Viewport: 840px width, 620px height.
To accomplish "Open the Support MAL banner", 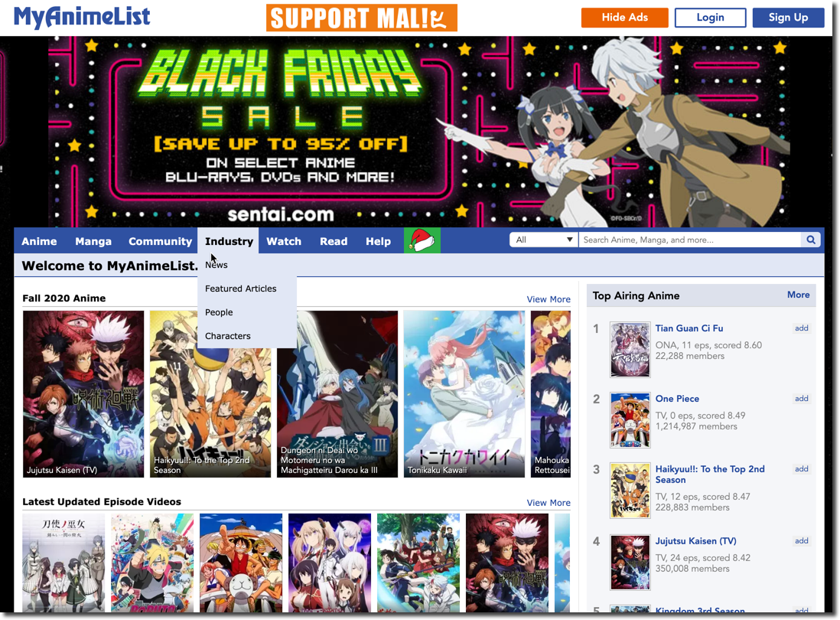I will point(362,18).
